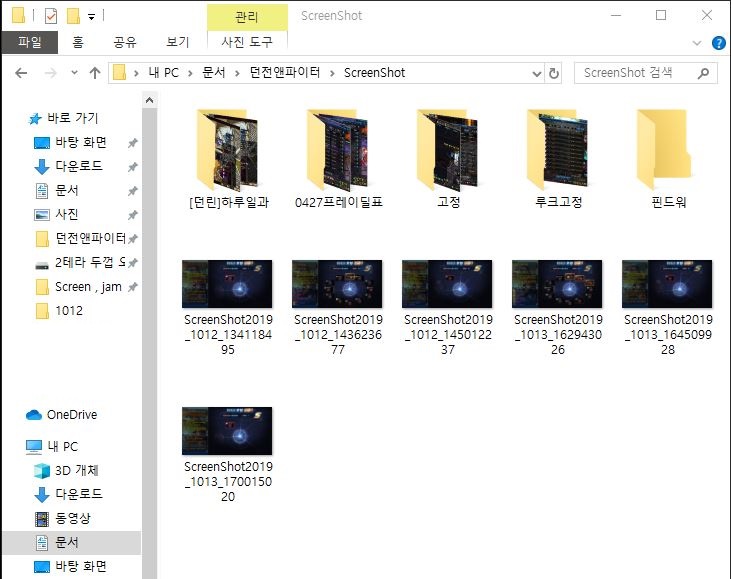Select the 루크고정 folder
This screenshot has width=731, height=579.
(x=559, y=159)
